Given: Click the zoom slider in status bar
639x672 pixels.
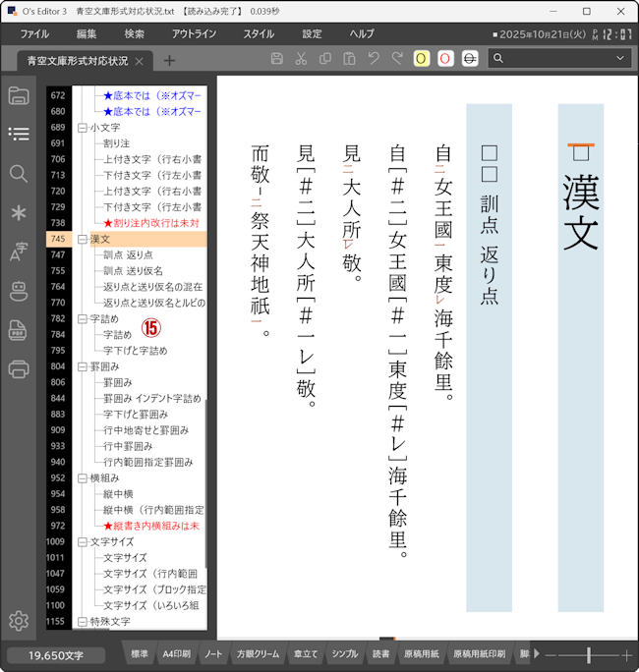Looking at the screenshot, I should pos(588,654).
